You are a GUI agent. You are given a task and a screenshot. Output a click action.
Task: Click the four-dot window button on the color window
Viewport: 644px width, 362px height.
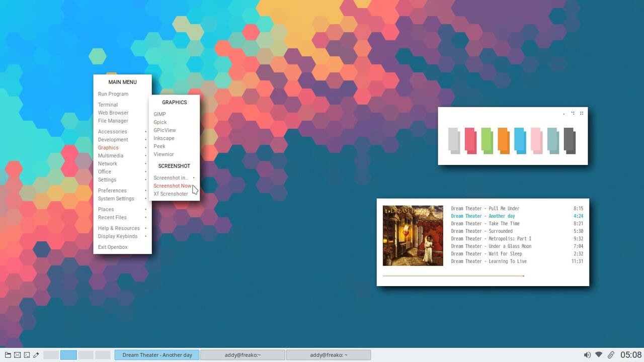[x=582, y=113]
